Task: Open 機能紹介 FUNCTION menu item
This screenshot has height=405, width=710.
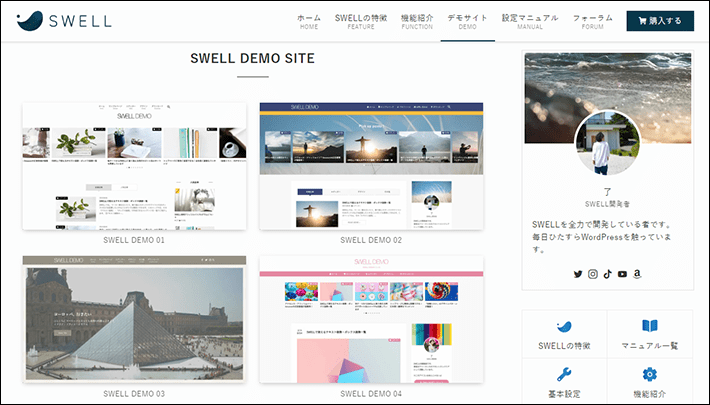Action: point(417,21)
